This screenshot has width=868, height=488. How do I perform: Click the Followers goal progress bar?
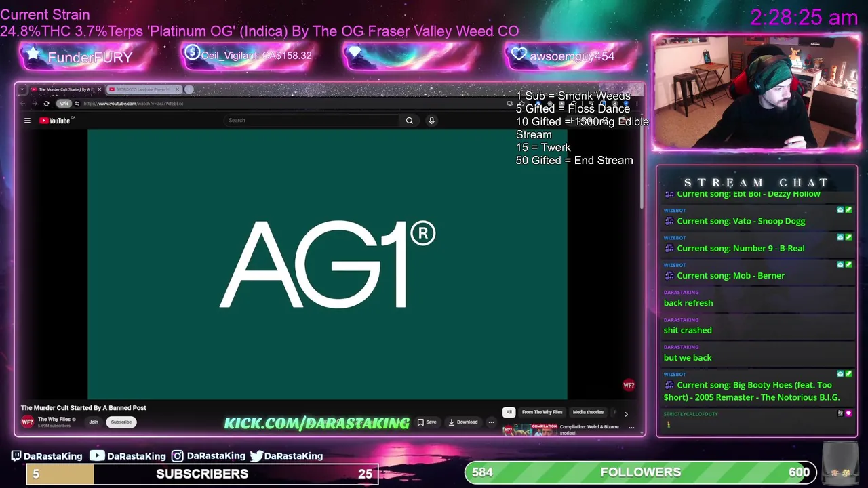641,472
